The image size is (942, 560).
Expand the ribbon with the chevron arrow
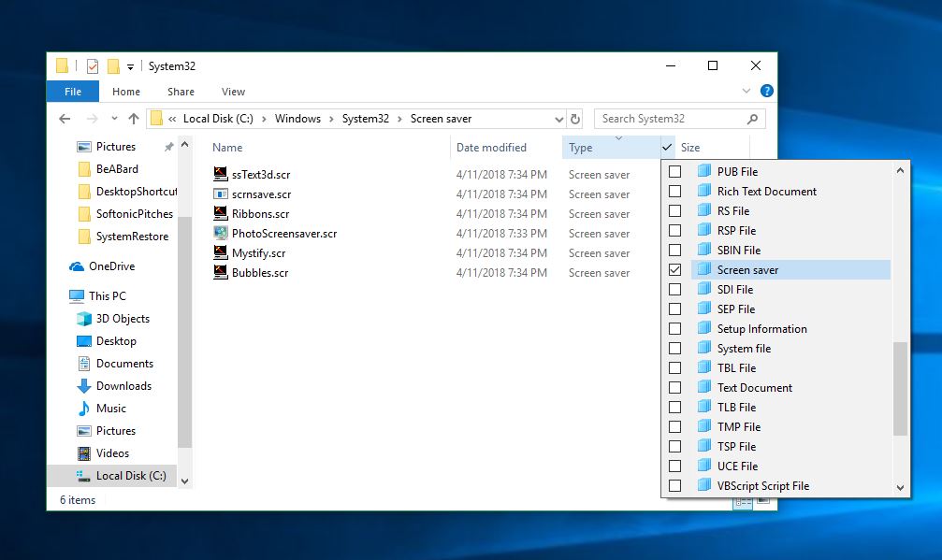click(746, 92)
